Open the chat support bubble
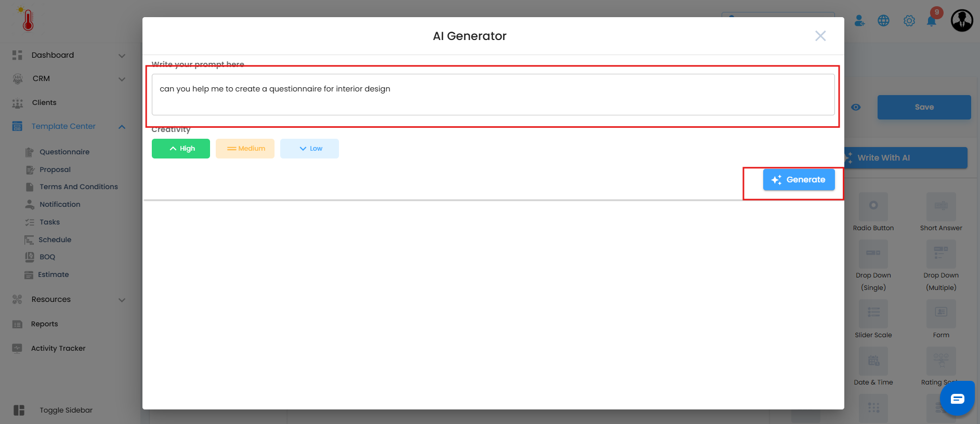Viewport: 980px width, 424px height. (x=957, y=399)
